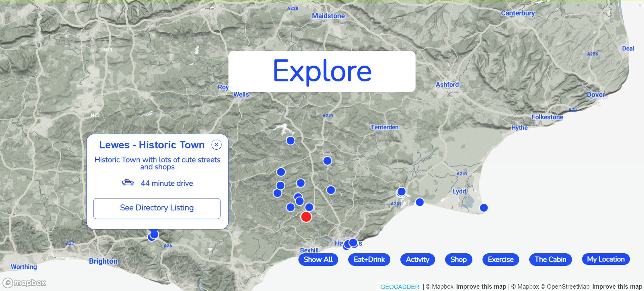The width and height of the screenshot is (644, 291).
Task: Close the Lewes Historic Town popup
Action: [x=216, y=145]
